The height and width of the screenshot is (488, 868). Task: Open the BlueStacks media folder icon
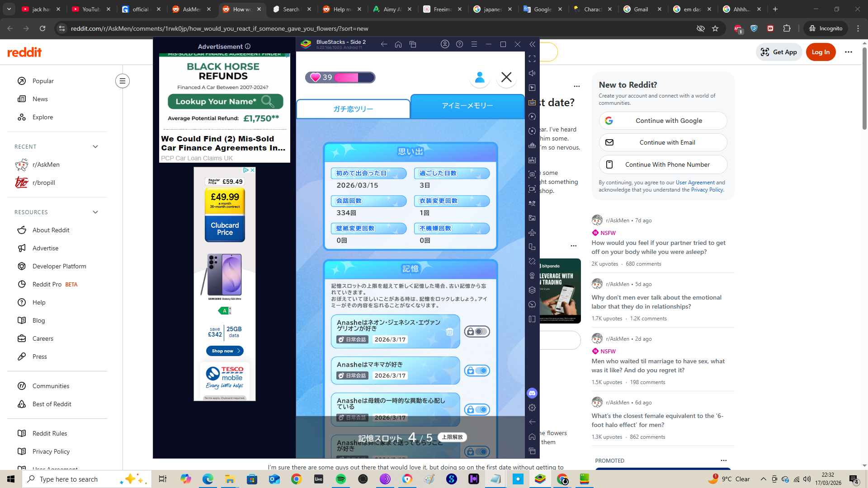(x=532, y=218)
